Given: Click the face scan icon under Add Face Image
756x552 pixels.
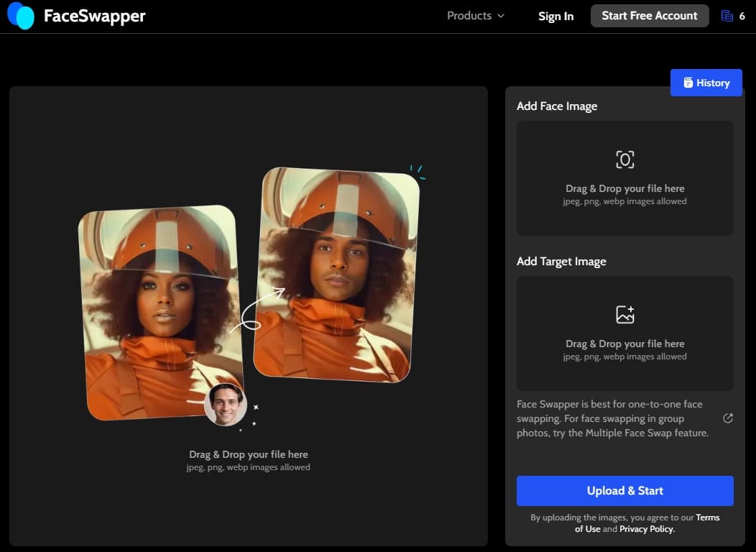Looking at the screenshot, I should point(625,160).
